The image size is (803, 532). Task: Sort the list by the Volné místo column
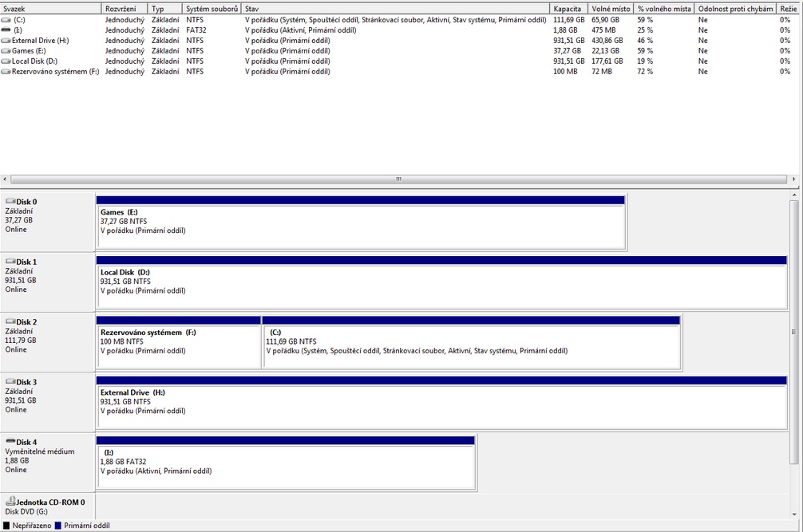coord(611,8)
